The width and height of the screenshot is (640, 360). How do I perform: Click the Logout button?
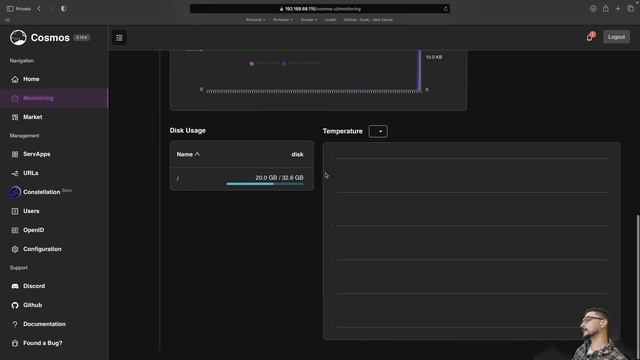[616, 37]
